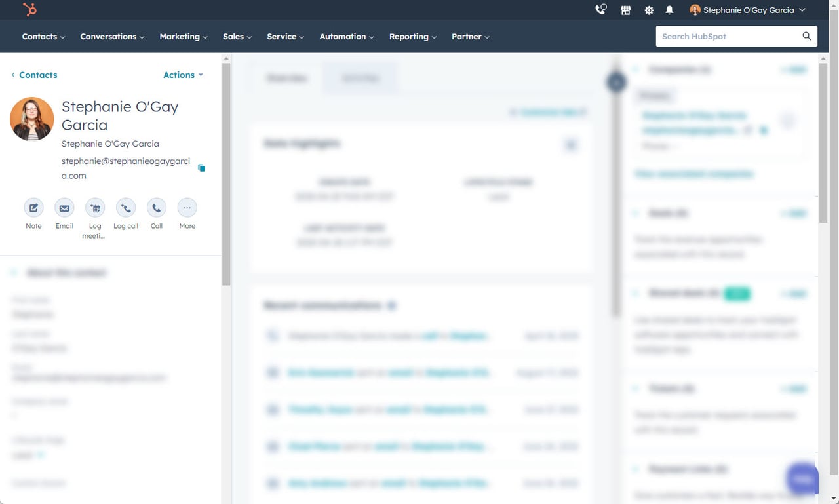Image resolution: width=839 pixels, height=504 pixels.
Task: Open the Marketplace icon in top bar
Action: point(626,10)
